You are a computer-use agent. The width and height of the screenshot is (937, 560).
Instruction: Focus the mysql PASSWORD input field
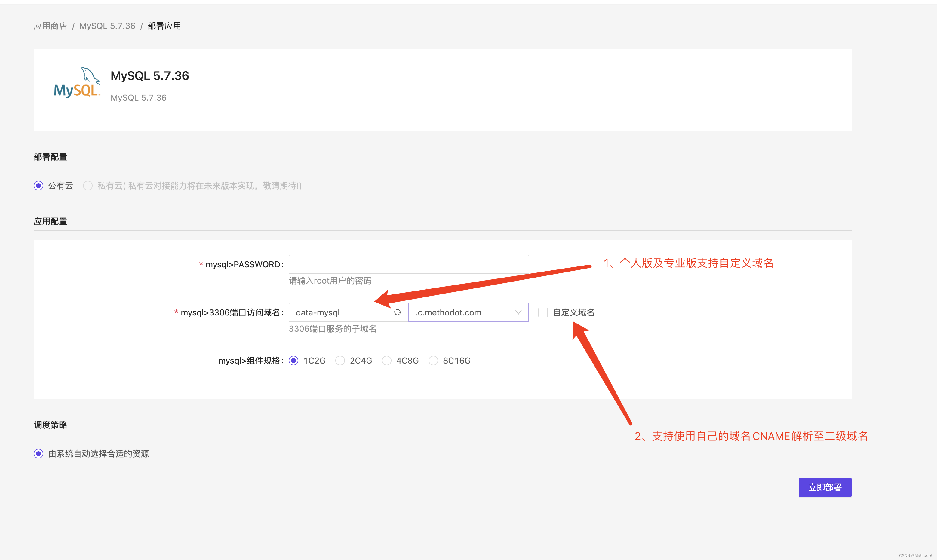click(409, 264)
